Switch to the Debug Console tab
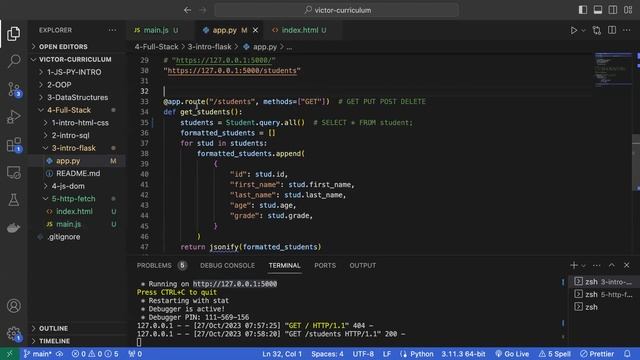 pos(227,265)
